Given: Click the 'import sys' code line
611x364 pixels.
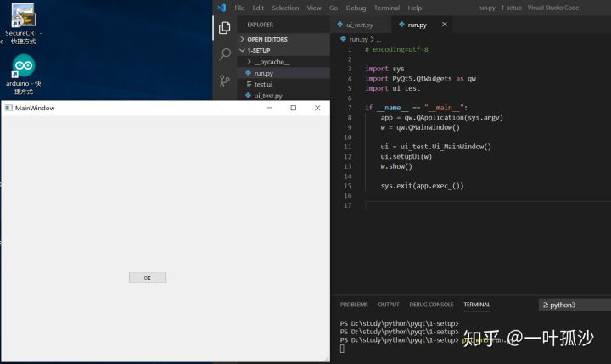Looking at the screenshot, I should (x=384, y=69).
